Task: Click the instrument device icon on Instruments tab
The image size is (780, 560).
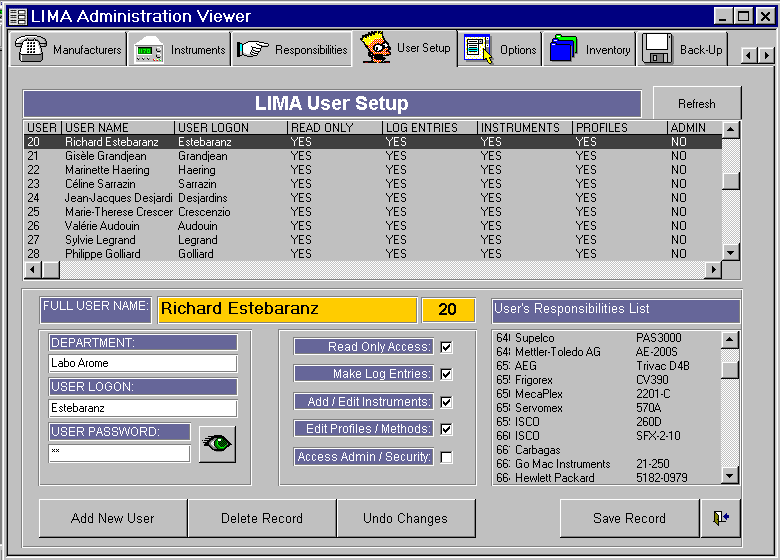Action: 148,50
